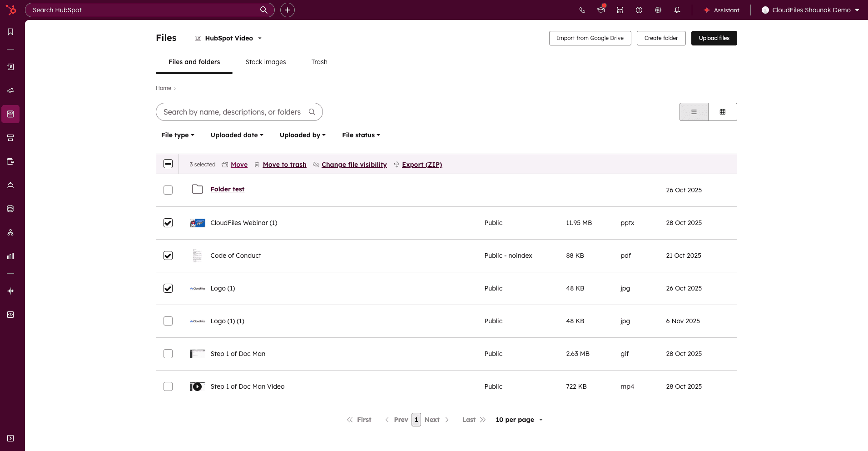Screen dimensions: 868x451
Task: Open the Change file visibility link
Action: pos(354,165)
